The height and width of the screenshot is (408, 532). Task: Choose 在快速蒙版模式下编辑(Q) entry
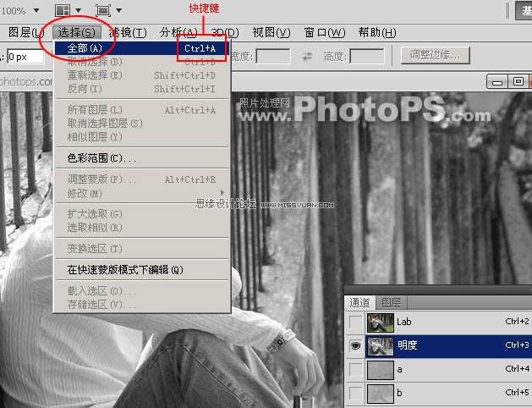coord(142,270)
